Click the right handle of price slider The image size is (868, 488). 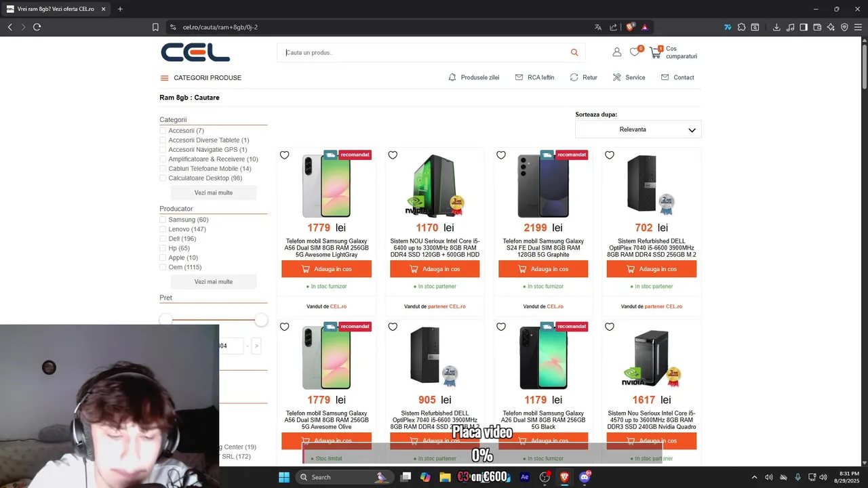(x=261, y=320)
